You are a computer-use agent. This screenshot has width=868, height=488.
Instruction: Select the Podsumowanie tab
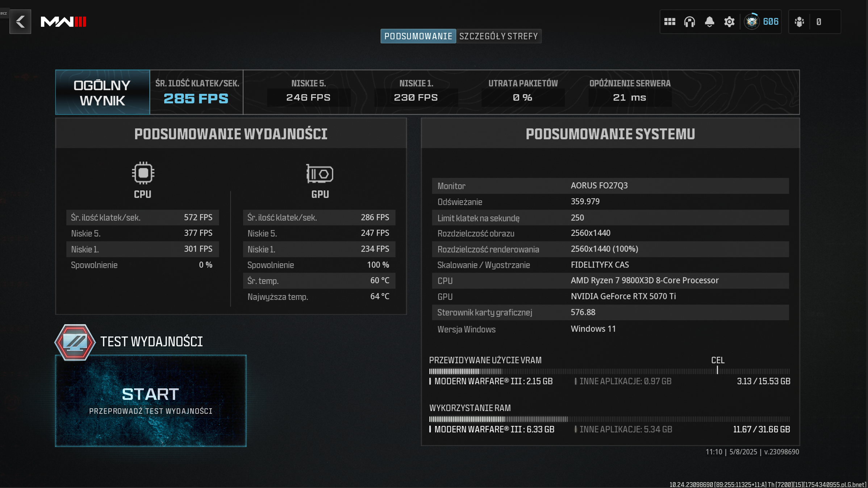tap(418, 36)
